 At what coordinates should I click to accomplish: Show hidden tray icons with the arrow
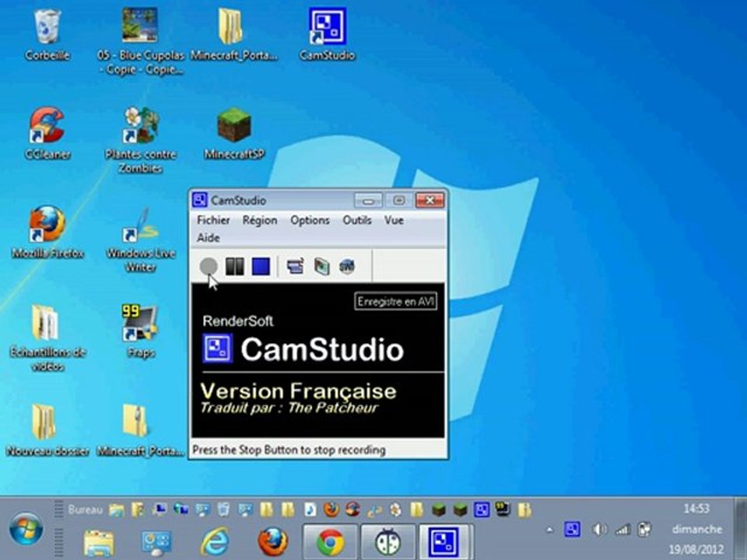550,529
